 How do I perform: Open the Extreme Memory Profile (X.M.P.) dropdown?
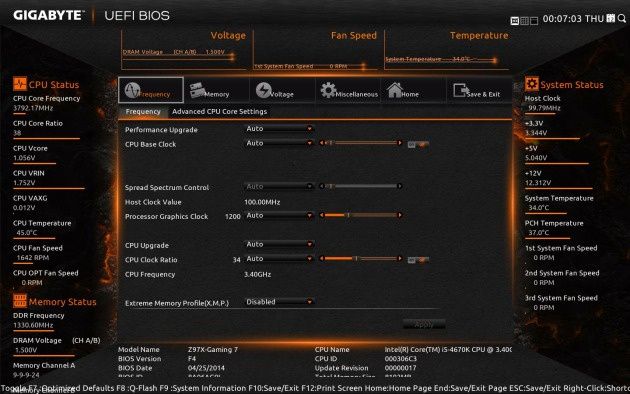pos(279,302)
